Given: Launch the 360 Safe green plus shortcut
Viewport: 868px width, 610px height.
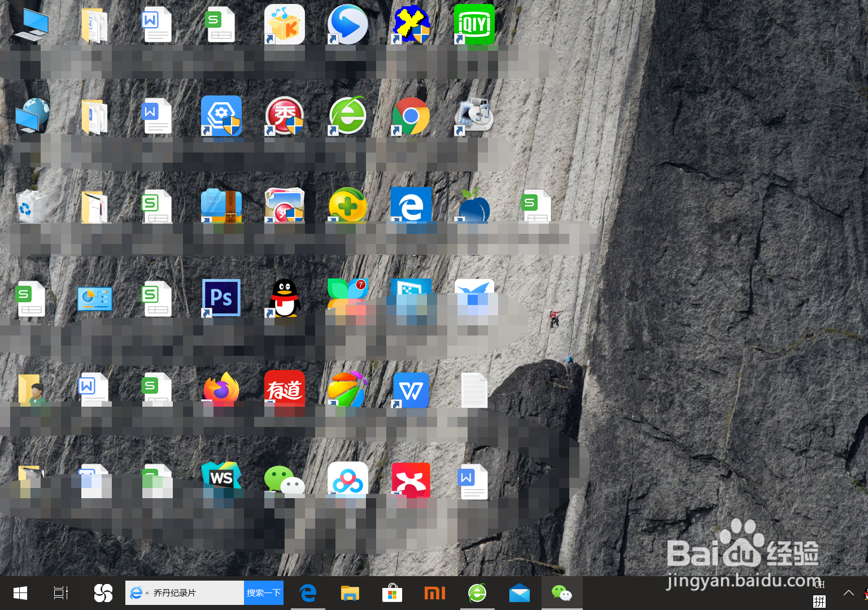Looking at the screenshot, I should point(348,205).
